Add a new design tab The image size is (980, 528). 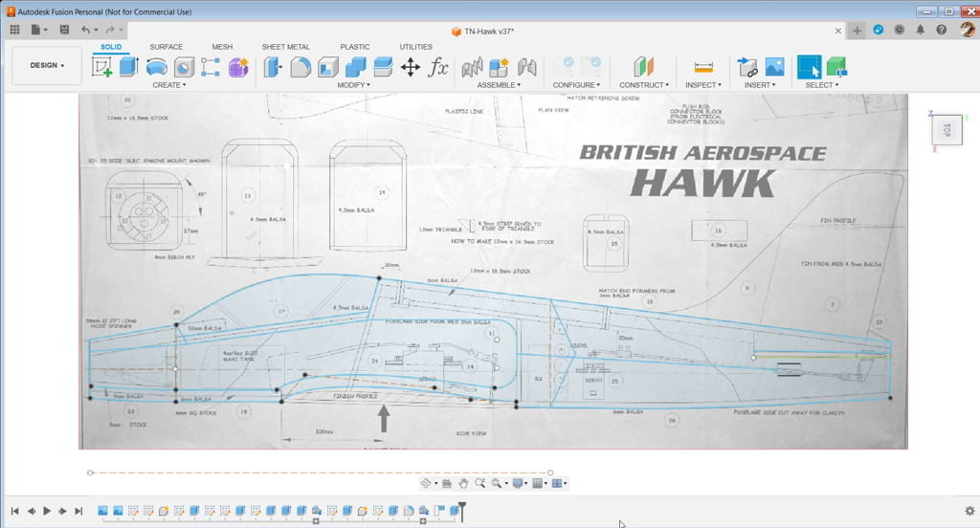coord(857,30)
